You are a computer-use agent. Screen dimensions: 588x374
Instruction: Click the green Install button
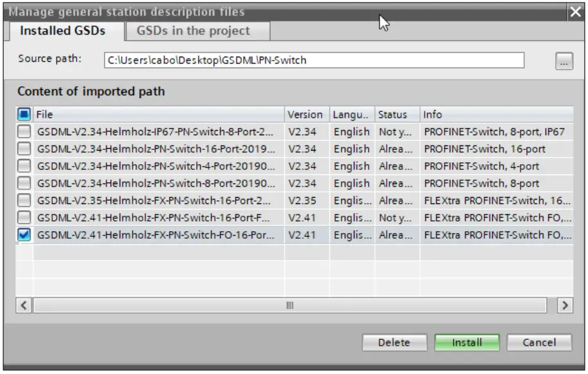click(467, 342)
